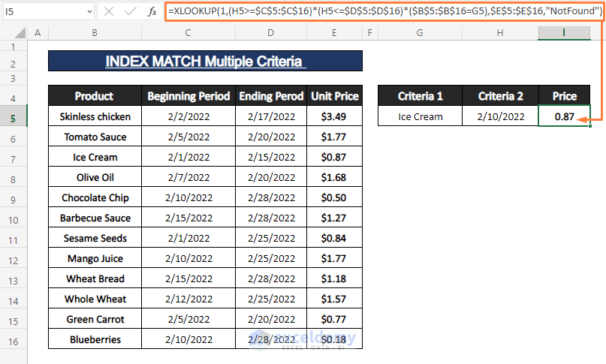Click the Beginning Period header cell
The image size is (606, 364).
(x=188, y=96)
